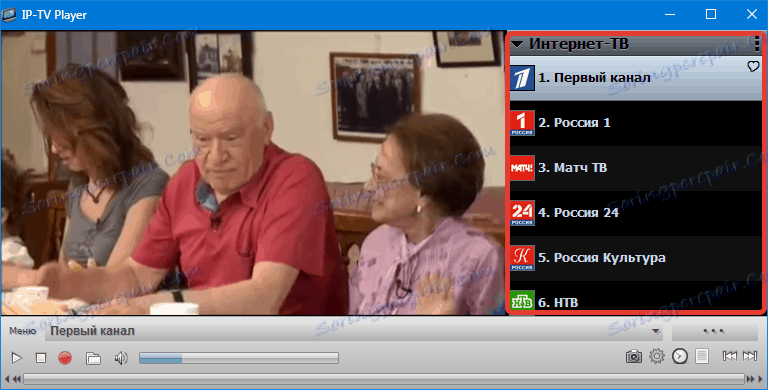Switch to next channel icon
This screenshot has height=390, width=768.
(749, 356)
